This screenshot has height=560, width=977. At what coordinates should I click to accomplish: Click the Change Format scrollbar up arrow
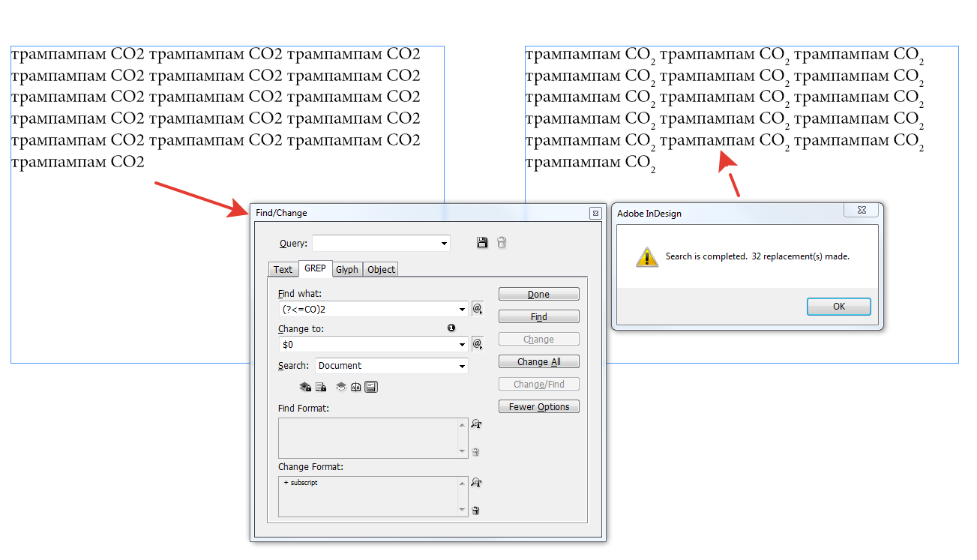click(462, 483)
